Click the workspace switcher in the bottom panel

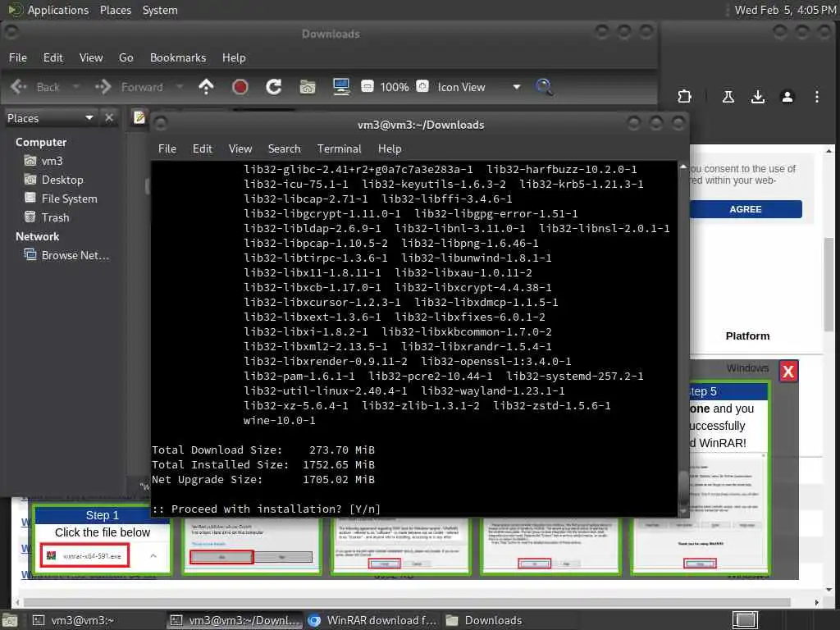tap(745, 620)
